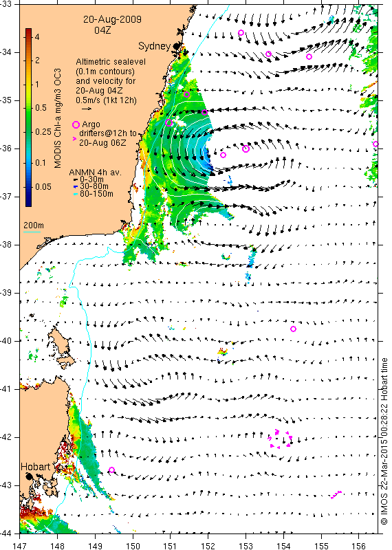Viewport: 392px width, 550px height.
Task: Click the "MODIS Chl-a mg/m3 OC3" vertical label
Action: pyautogui.click(x=58, y=118)
